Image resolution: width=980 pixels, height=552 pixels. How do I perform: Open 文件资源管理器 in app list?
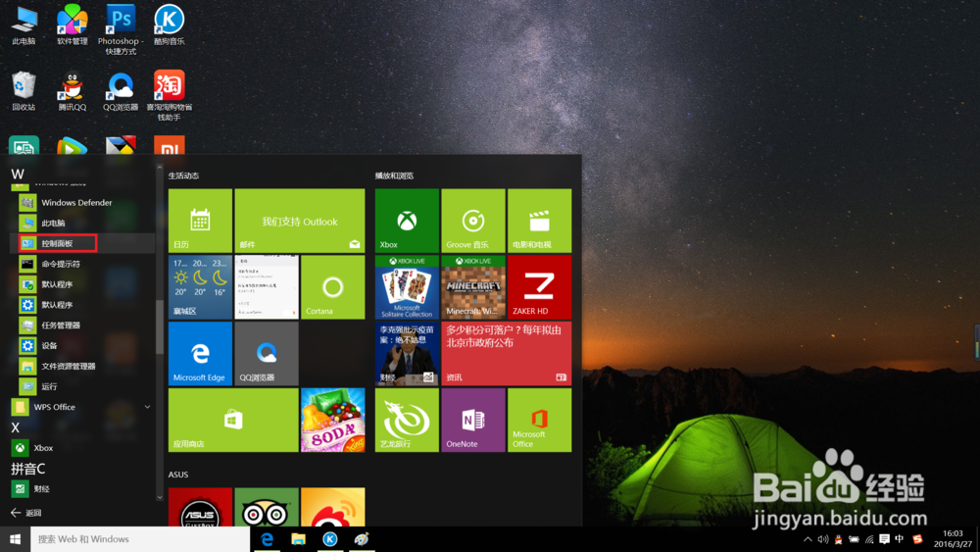pos(82,367)
